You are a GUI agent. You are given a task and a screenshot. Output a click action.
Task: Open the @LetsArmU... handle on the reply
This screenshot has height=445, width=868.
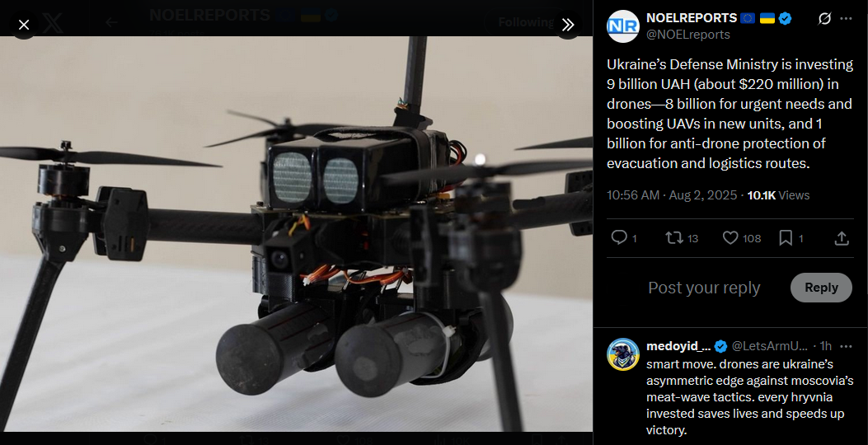pyautogui.click(x=769, y=346)
